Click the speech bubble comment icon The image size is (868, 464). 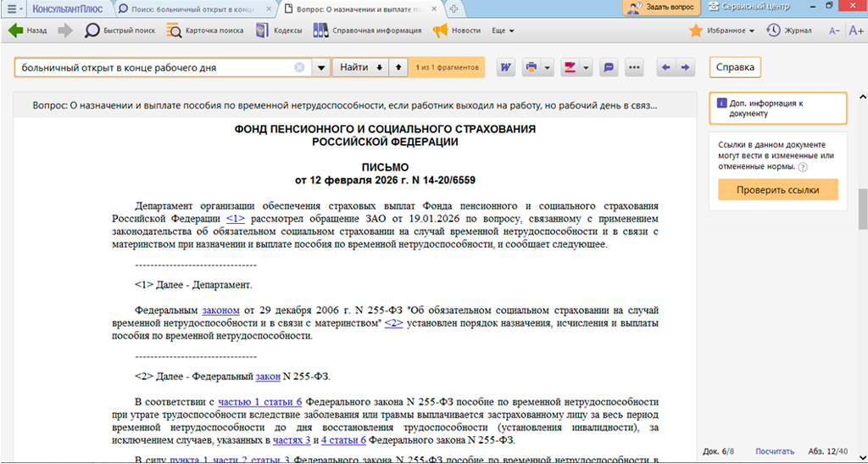pos(609,67)
